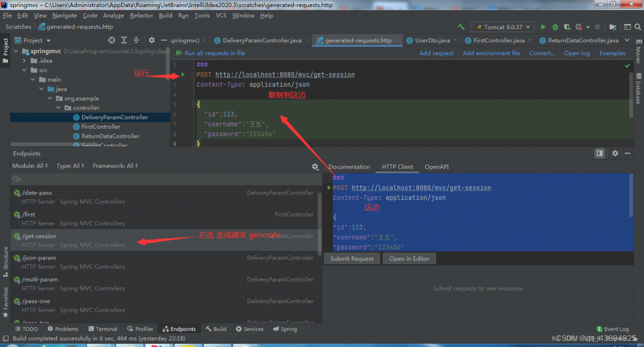644x347 pixels.
Task: Select the /json-param endpoint row
Action: point(164,262)
